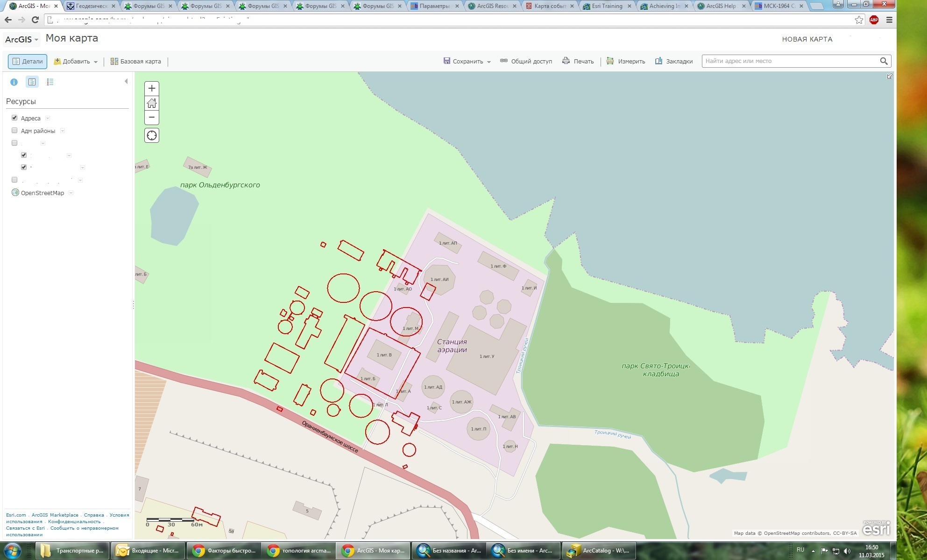
Task: Open the Bookmarks list
Action: coord(673,61)
